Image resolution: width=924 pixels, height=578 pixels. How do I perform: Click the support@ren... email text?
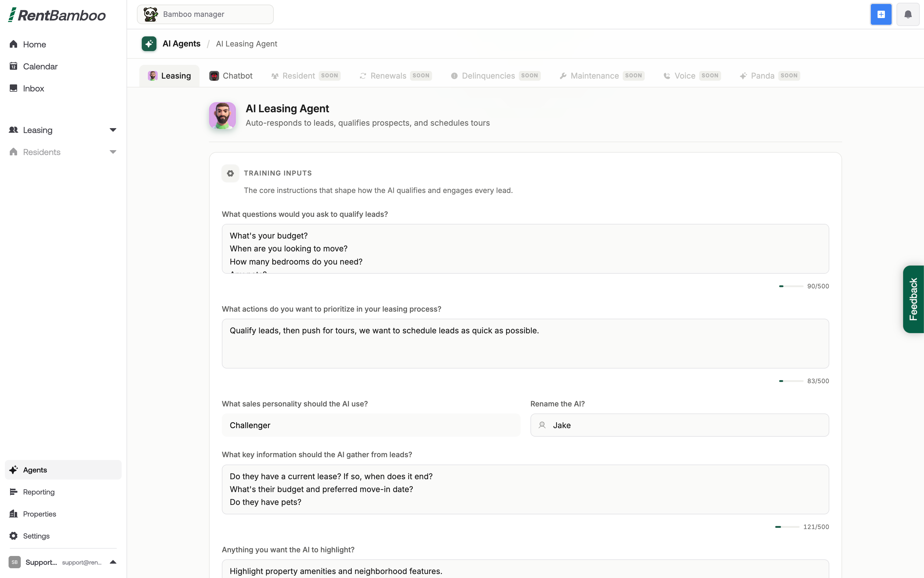coord(82,562)
